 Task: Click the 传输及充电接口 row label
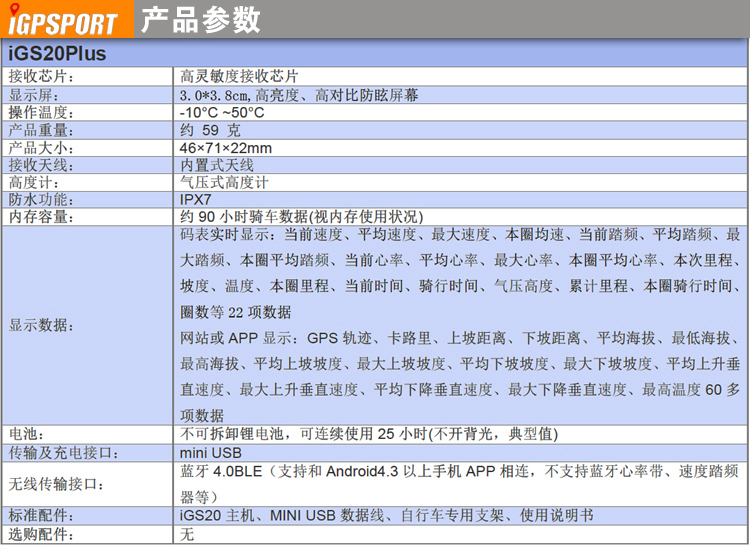[x=64, y=453]
